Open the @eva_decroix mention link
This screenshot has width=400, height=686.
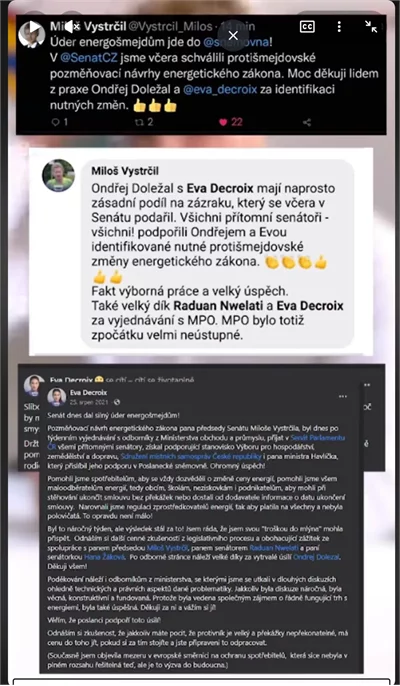(220, 90)
